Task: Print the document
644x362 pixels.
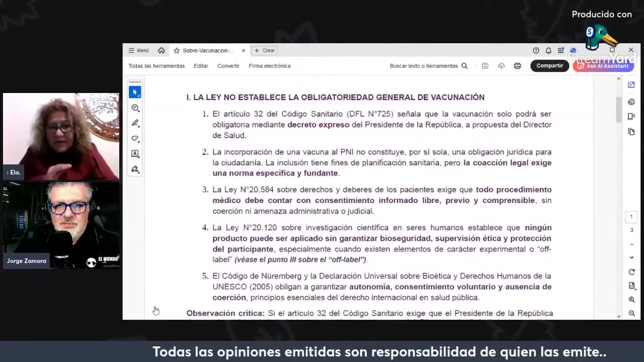Action: pos(517,66)
